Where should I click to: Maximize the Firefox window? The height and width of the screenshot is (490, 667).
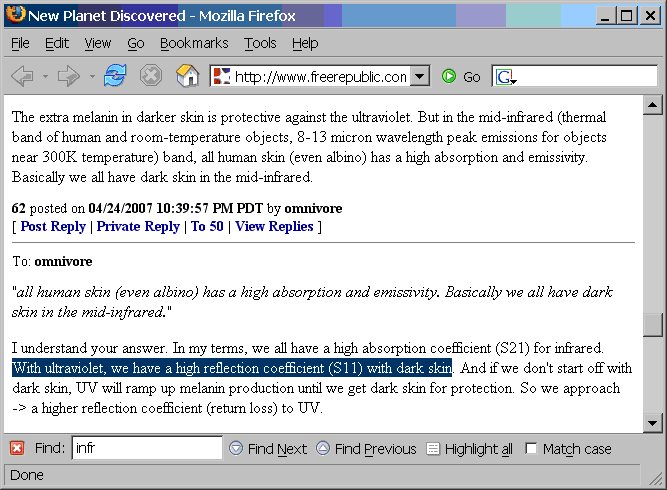(x=626, y=16)
